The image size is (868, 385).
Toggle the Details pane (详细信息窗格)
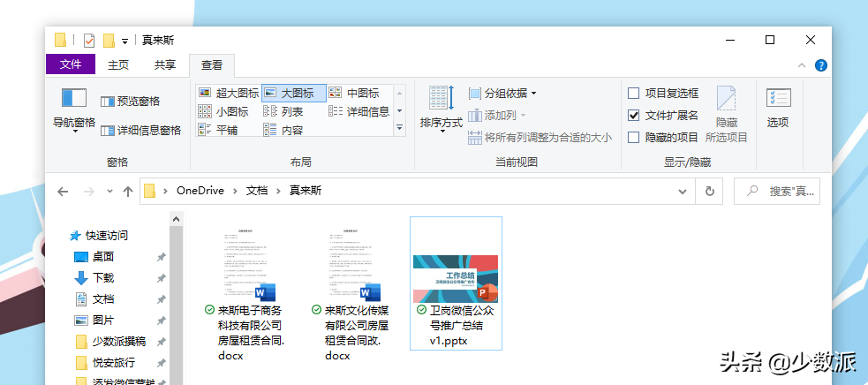(140, 130)
